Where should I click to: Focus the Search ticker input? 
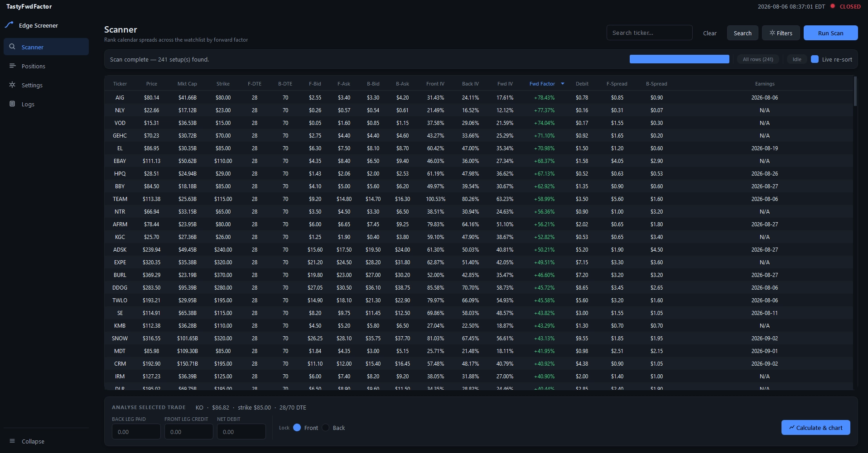649,33
